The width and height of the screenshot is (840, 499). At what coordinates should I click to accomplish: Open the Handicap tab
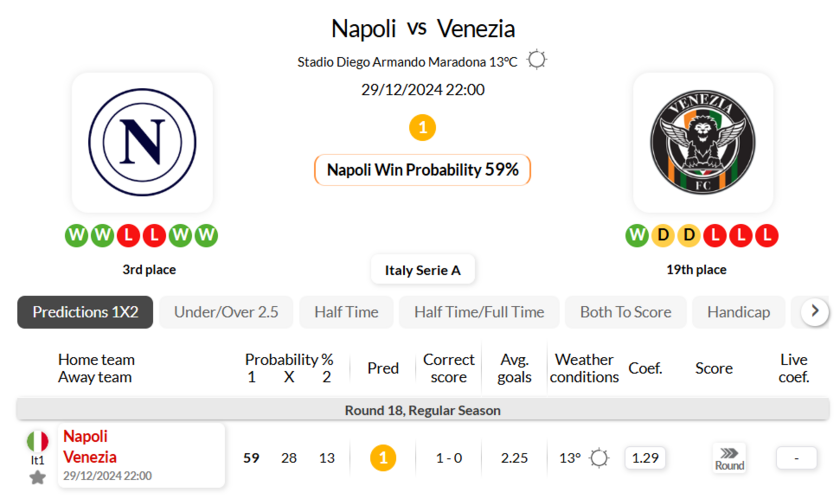pos(738,312)
